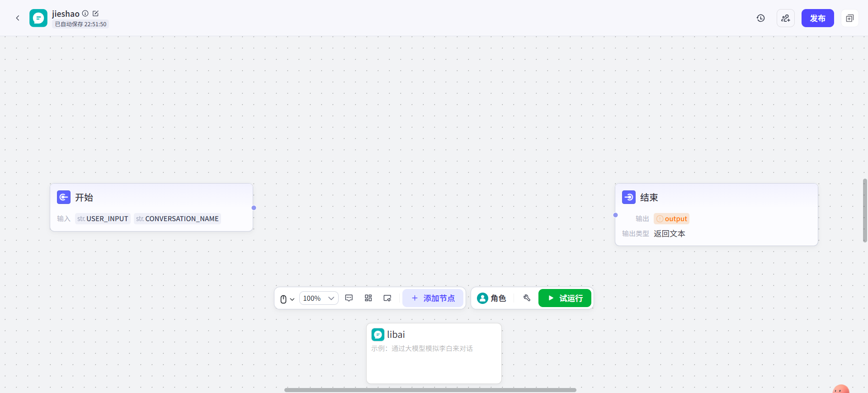
Task: Click the 结束 node title
Action: tap(649, 198)
